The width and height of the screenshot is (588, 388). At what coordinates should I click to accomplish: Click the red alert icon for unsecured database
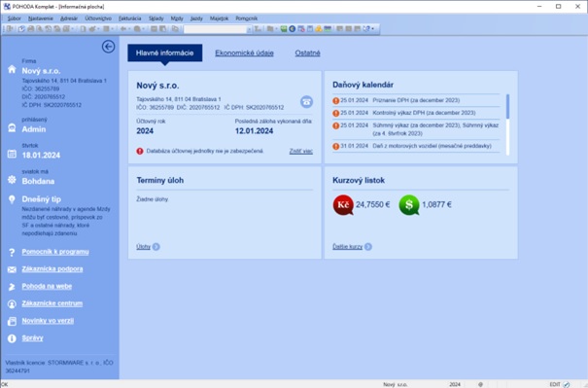point(140,152)
